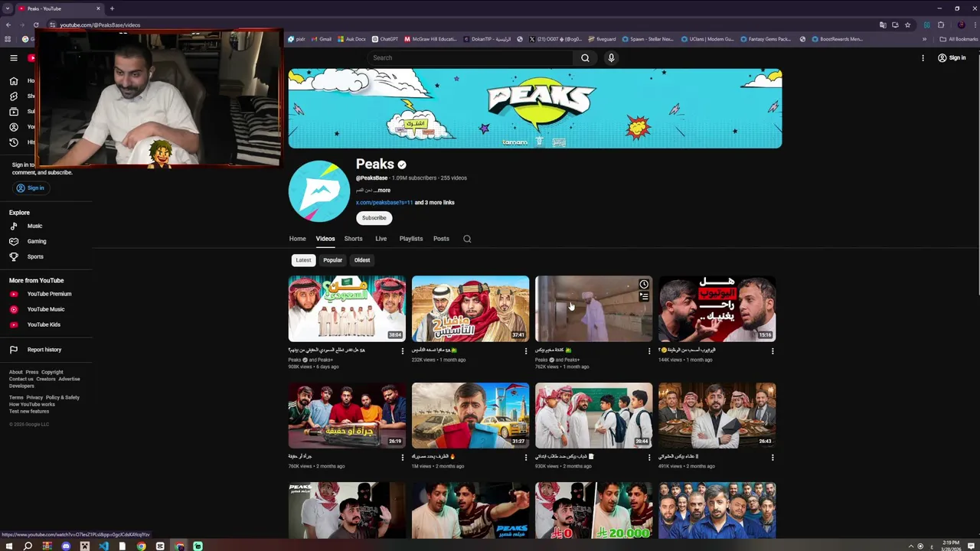
Task: Open the x.com/peaksbase channel link
Action: coord(384,203)
